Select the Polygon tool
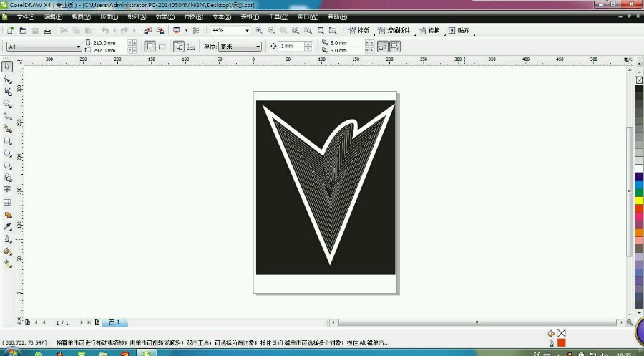The image size is (644, 356). (7, 165)
